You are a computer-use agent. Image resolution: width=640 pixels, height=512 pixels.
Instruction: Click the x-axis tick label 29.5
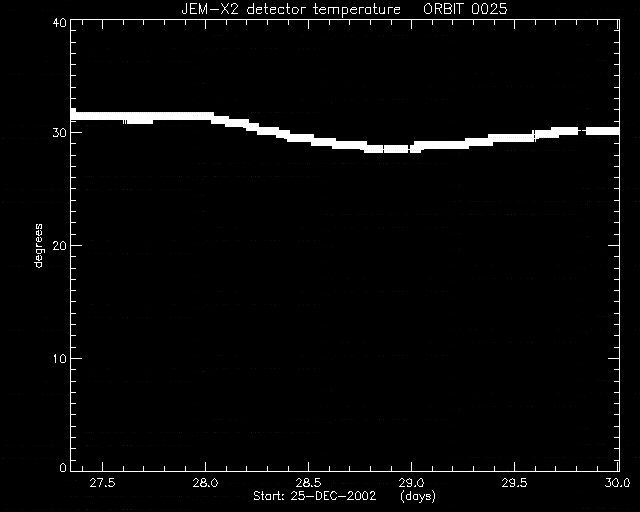514,483
